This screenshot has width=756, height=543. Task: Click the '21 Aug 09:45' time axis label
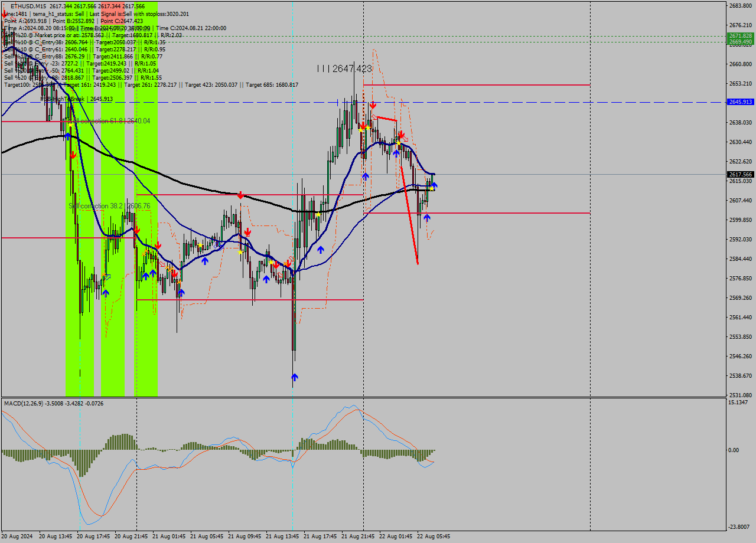[x=244, y=537]
